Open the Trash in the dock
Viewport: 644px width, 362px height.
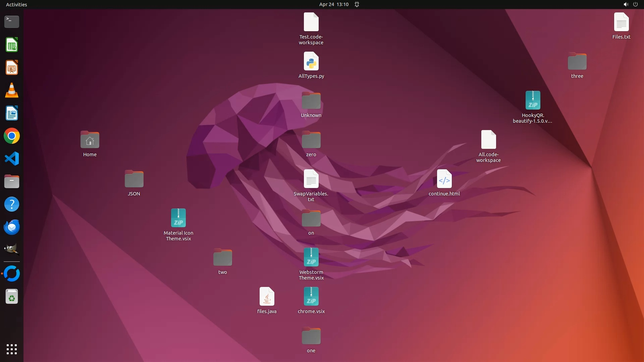[12, 297]
